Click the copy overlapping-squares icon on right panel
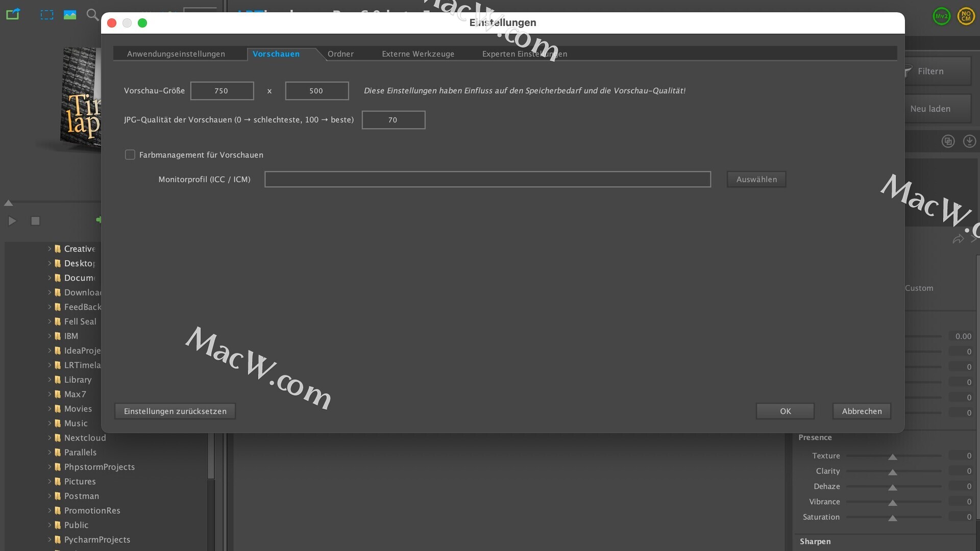 (948, 141)
